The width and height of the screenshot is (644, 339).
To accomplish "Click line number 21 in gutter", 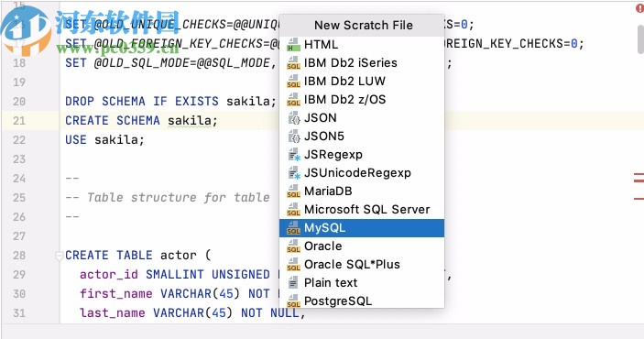I will coord(19,121).
